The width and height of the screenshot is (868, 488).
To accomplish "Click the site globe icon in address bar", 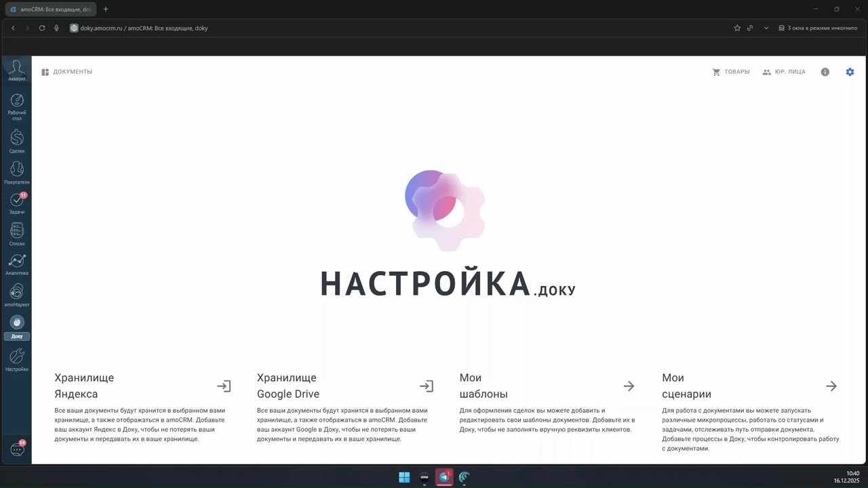I will (x=75, y=28).
